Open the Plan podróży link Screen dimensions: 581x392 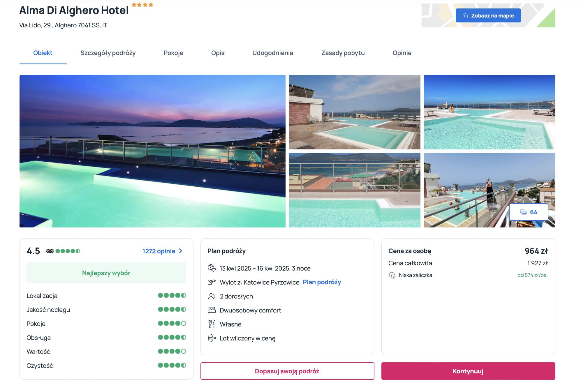point(322,282)
